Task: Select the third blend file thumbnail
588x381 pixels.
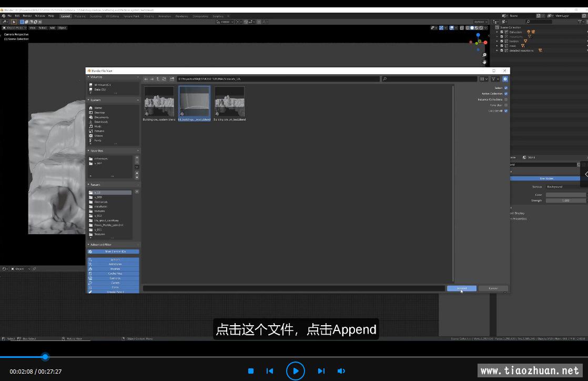Action: (x=229, y=104)
